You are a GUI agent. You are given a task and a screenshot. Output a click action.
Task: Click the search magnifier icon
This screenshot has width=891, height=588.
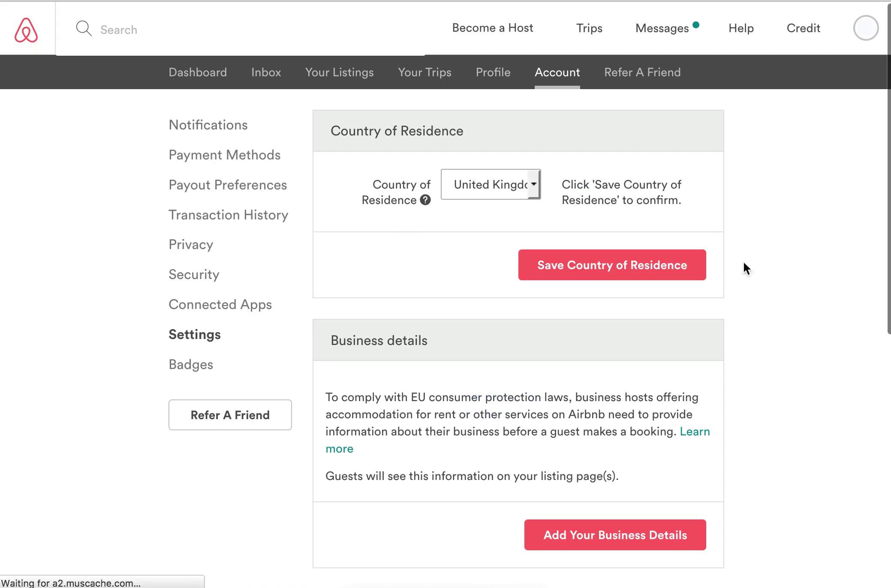[84, 29]
